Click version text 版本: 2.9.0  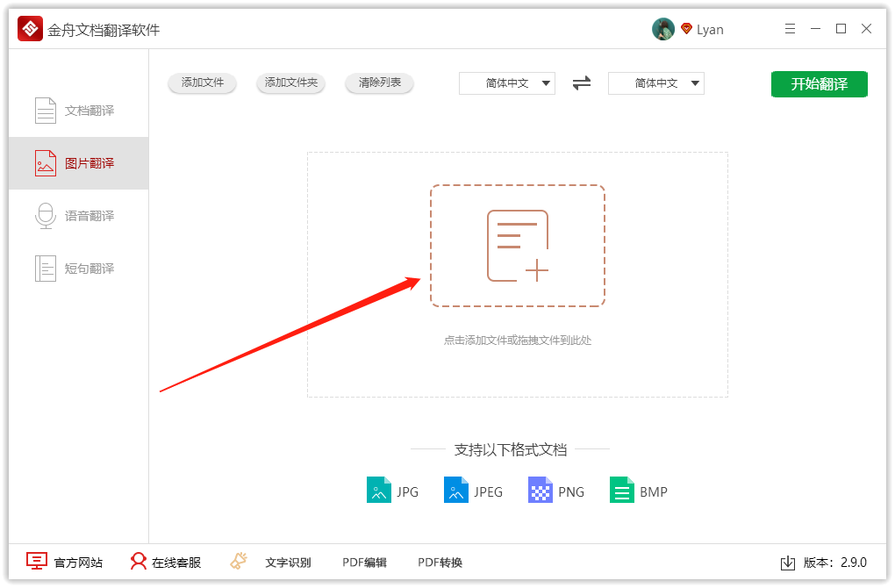click(x=835, y=563)
